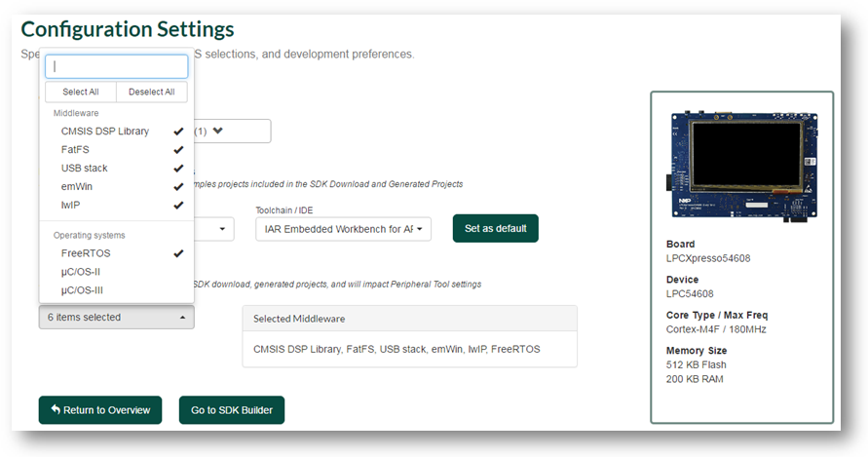Click the return arrow icon on Return to Overview
The image size is (868, 457).
tap(56, 409)
